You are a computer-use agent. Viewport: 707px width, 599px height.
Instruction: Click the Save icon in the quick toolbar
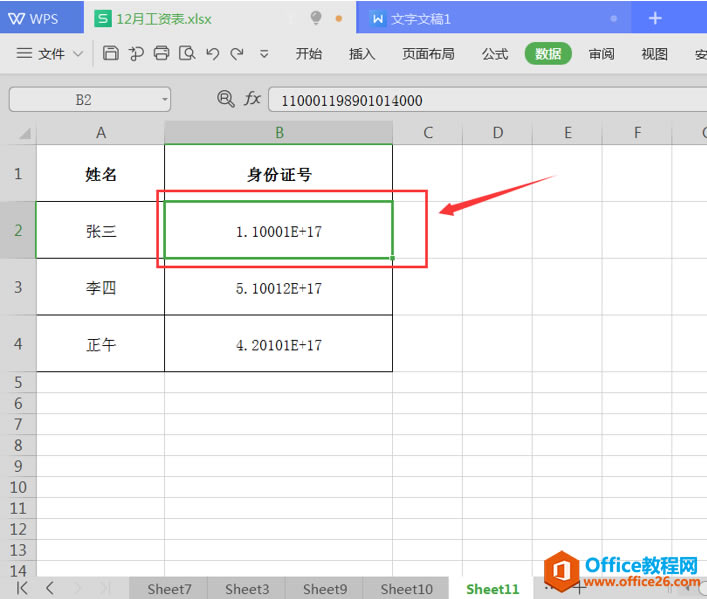(x=110, y=53)
